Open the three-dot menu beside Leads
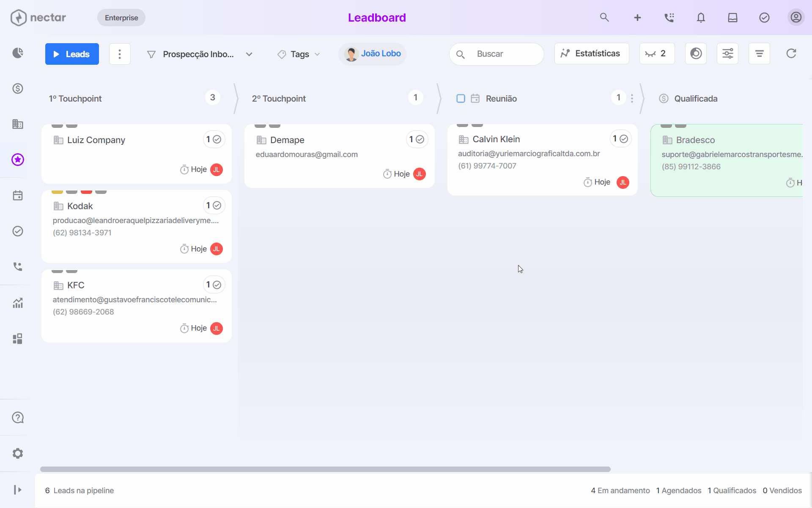Viewport: 812px width, 508px height. [120, 54]
